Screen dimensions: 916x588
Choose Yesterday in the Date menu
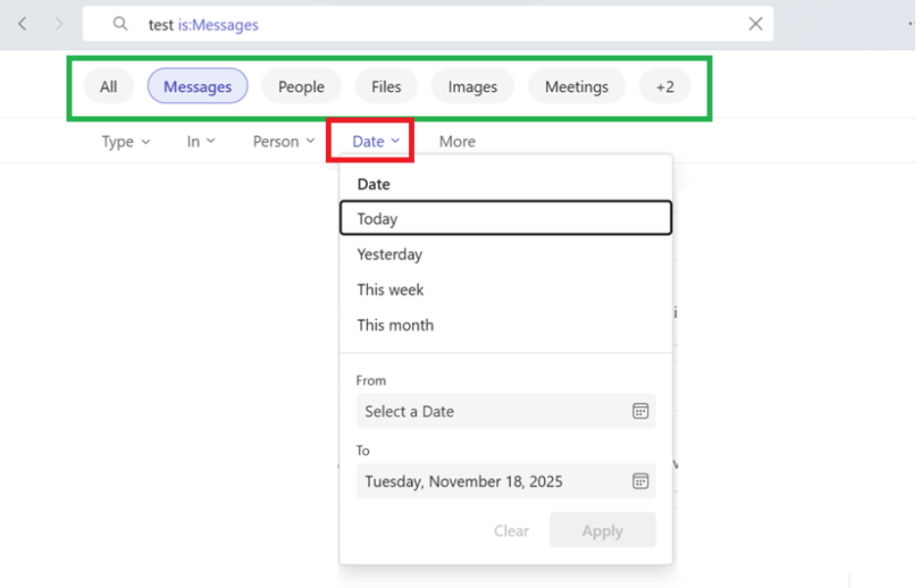point(506,254)
